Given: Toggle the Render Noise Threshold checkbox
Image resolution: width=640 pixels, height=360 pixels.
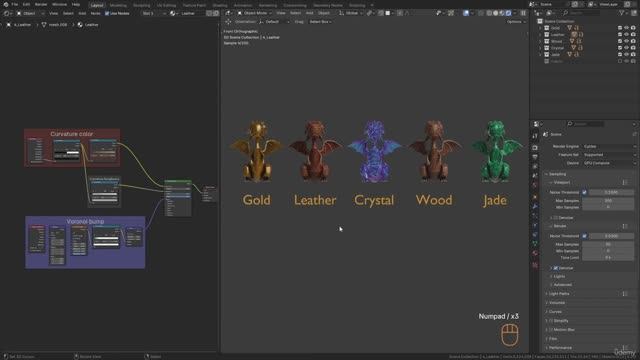Looking at the screenshot, I should click(x=584, y=236).
